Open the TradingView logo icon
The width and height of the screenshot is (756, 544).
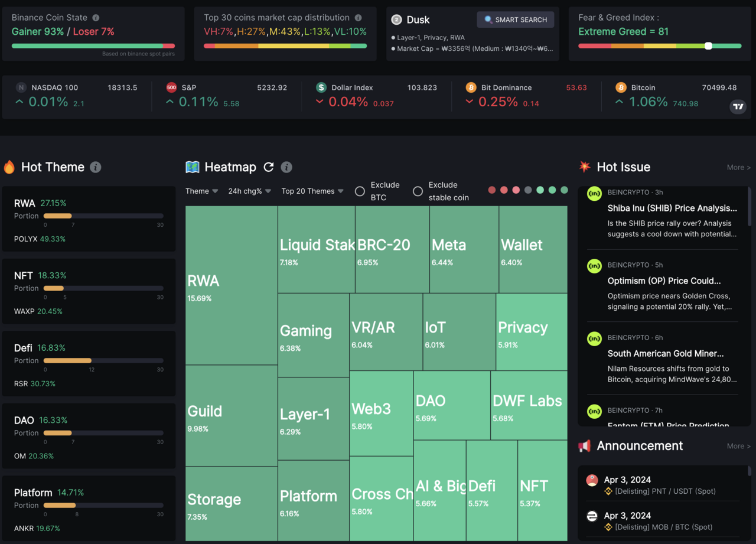738,106
